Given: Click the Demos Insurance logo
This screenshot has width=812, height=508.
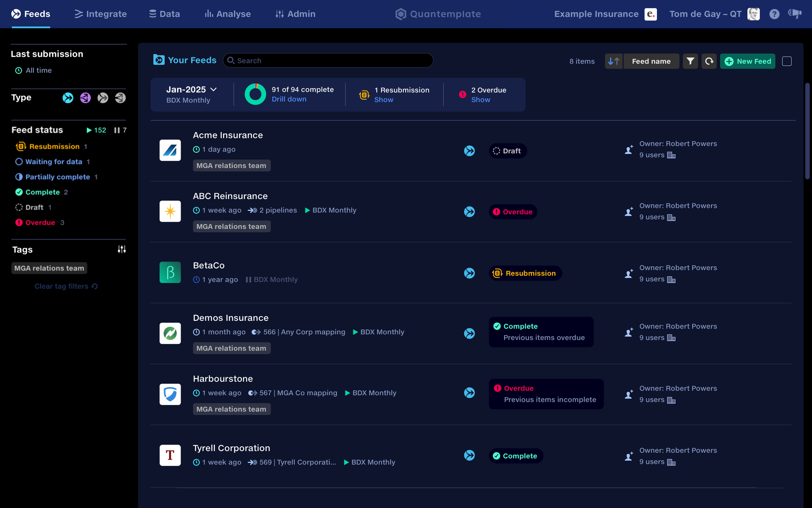Looking at the screenshot, I should (x=170, y=333).
